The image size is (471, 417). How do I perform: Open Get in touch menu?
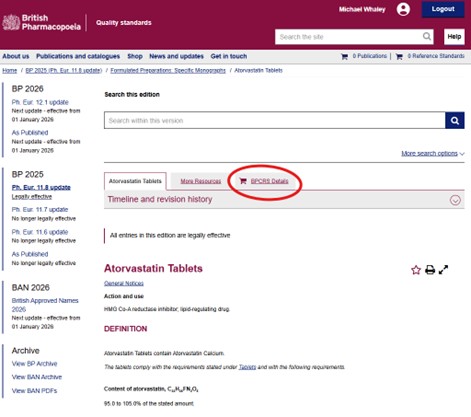(229, 56)
